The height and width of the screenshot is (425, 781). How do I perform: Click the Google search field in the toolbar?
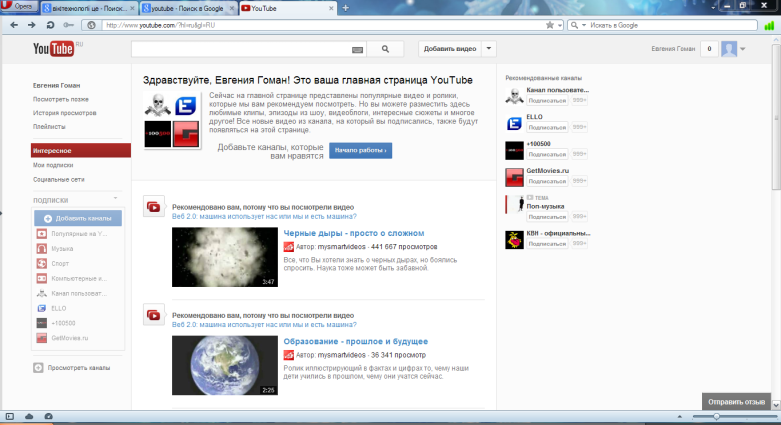[672, 25]
